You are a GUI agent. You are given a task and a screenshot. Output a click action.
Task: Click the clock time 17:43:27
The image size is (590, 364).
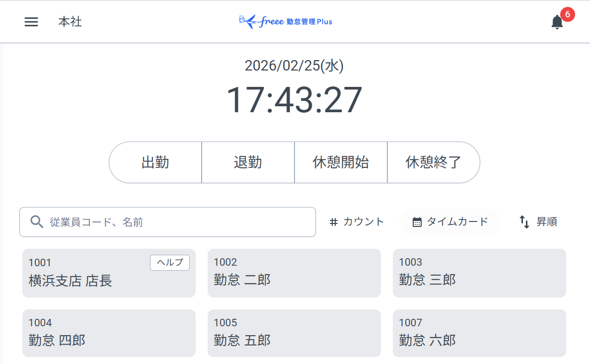(x=294, y=100)
